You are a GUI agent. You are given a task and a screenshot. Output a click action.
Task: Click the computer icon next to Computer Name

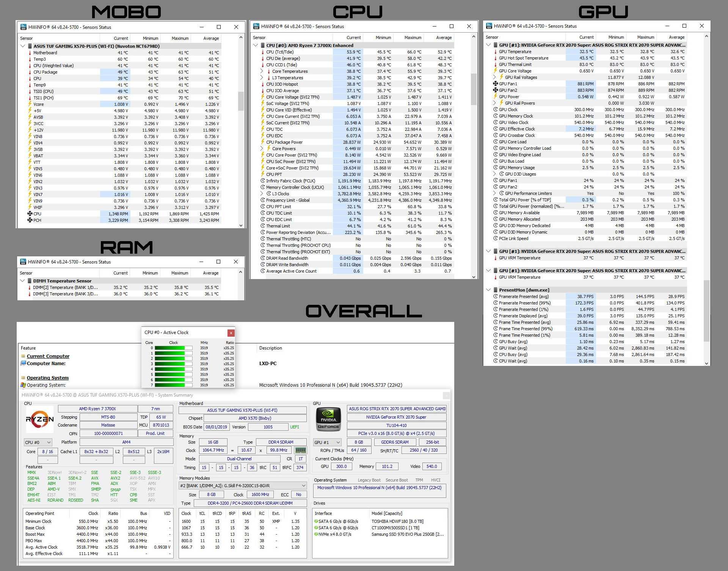24,363
